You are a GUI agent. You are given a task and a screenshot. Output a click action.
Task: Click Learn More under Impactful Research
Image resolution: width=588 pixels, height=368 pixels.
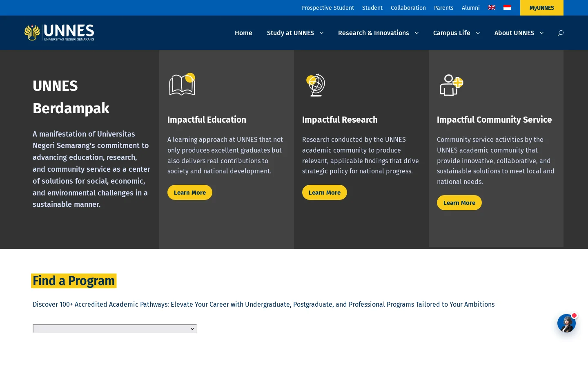[x=325, y=193]
